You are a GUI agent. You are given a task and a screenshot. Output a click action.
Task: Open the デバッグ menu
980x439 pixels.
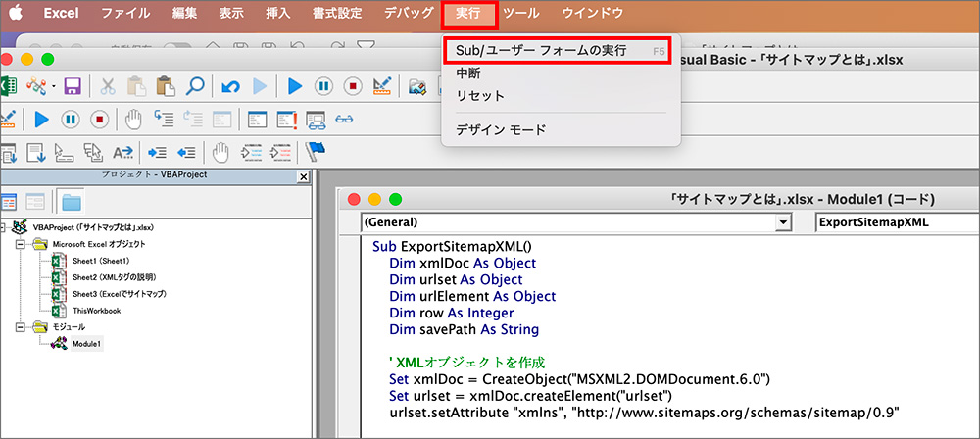[409, 13]
